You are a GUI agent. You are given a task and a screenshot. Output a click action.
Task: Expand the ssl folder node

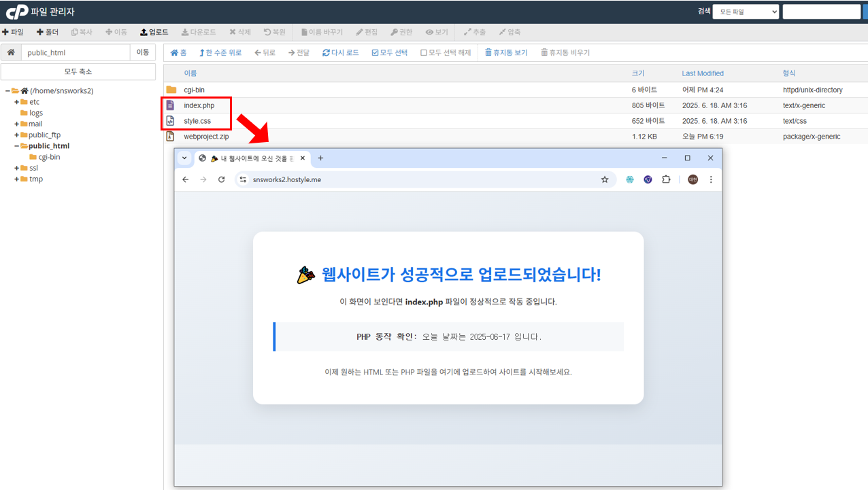(x=16, y=168)
